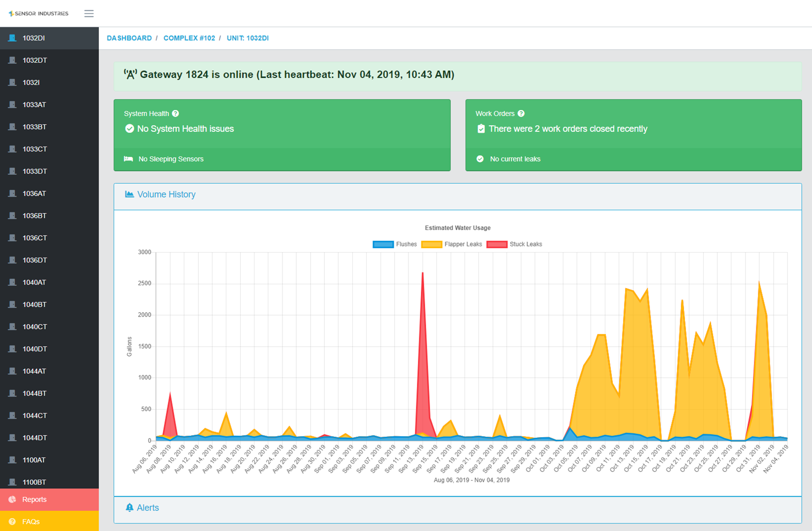Click the Sensor Industries logo
The height and width of the screenshot is (531, 812).
click(x=38, y=13)
